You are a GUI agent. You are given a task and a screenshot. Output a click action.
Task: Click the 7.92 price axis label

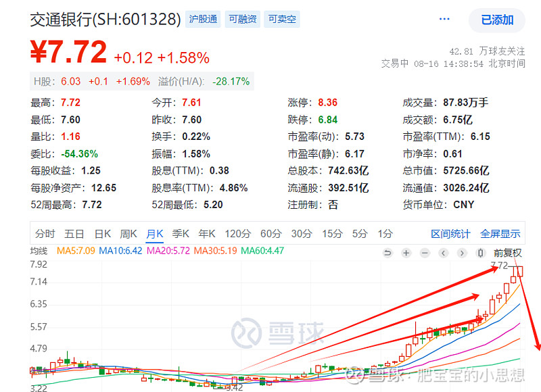click(39, 264)
